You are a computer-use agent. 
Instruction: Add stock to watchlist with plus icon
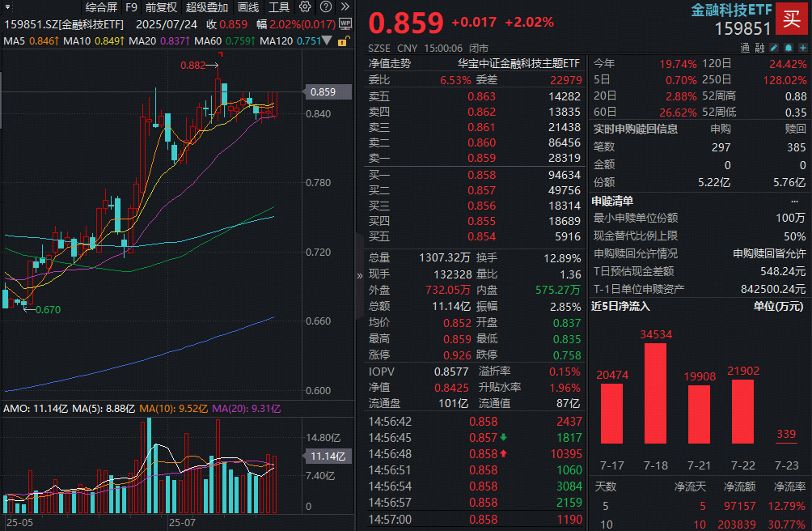(x=802, y=48)
